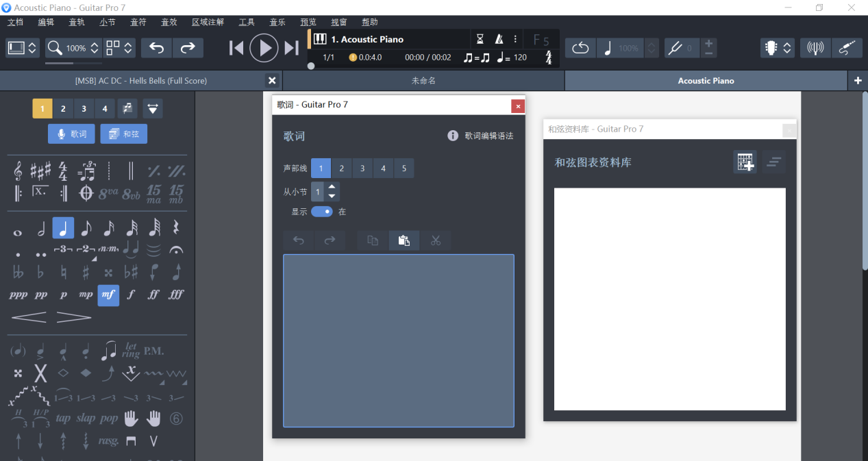
Task: Select voice line 3 in lyrics dialog
Action: click(x=362, y=168)
